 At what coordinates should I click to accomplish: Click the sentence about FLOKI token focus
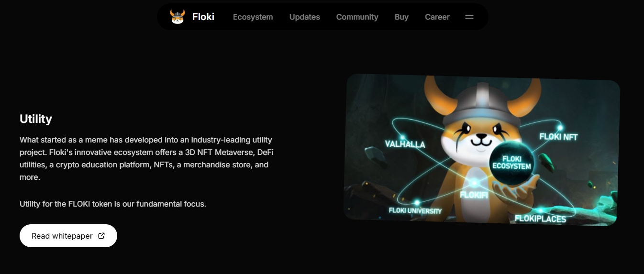tap(113, 204)
